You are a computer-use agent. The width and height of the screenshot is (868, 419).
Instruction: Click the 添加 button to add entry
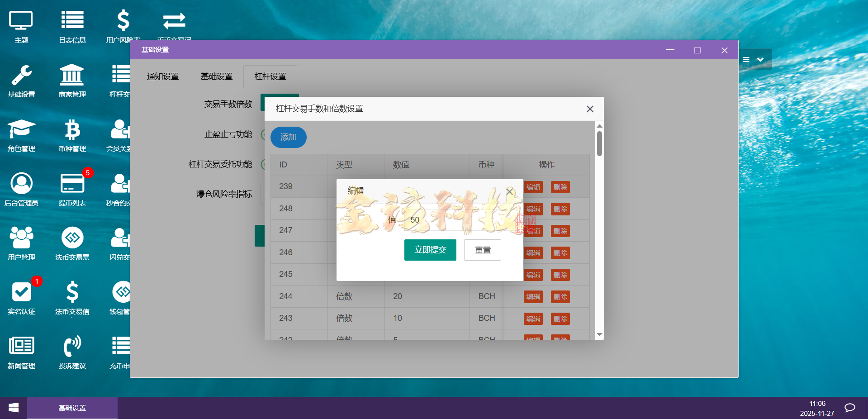pyautogui.click(x=288, y=137)
